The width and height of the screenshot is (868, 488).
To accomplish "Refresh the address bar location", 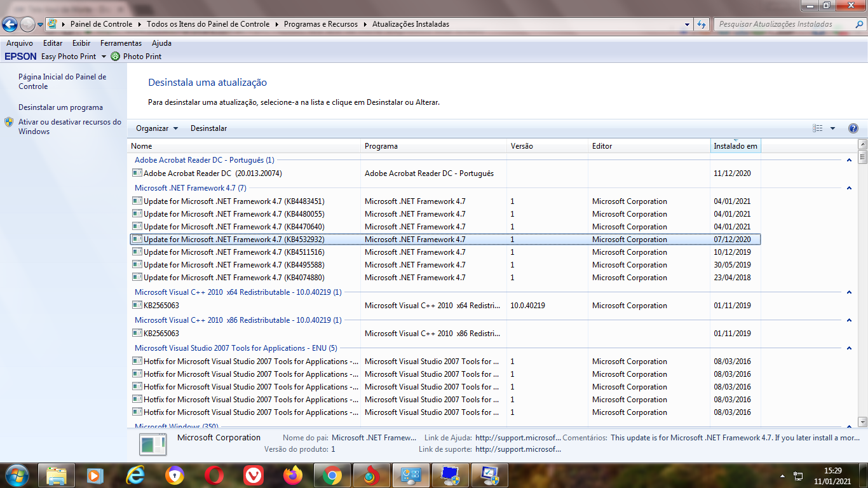I will (x=702, y=24).
